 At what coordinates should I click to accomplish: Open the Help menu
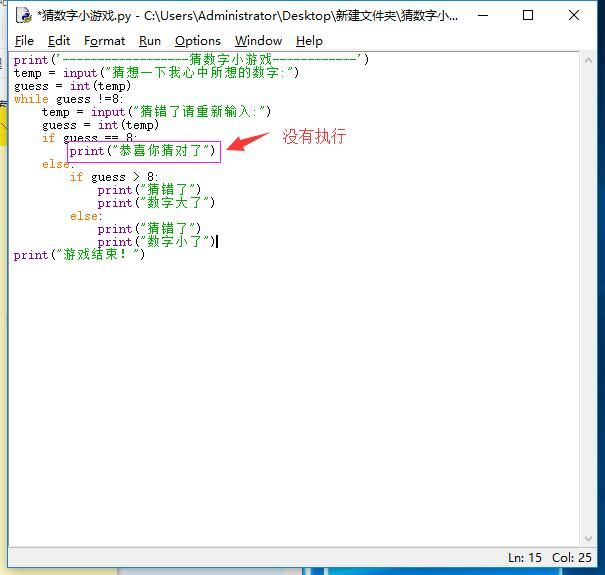click(309, 41)
